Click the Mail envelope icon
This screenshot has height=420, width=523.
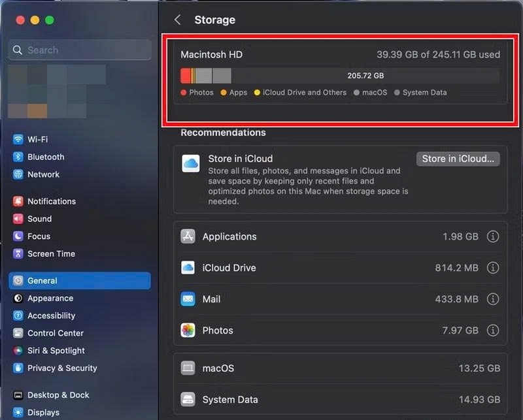188,299
